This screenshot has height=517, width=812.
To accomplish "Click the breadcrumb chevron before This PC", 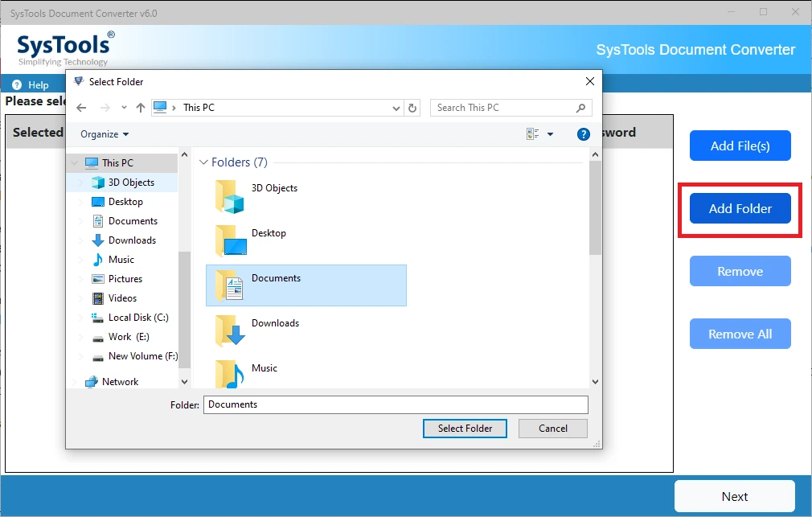I will (174, 108).
